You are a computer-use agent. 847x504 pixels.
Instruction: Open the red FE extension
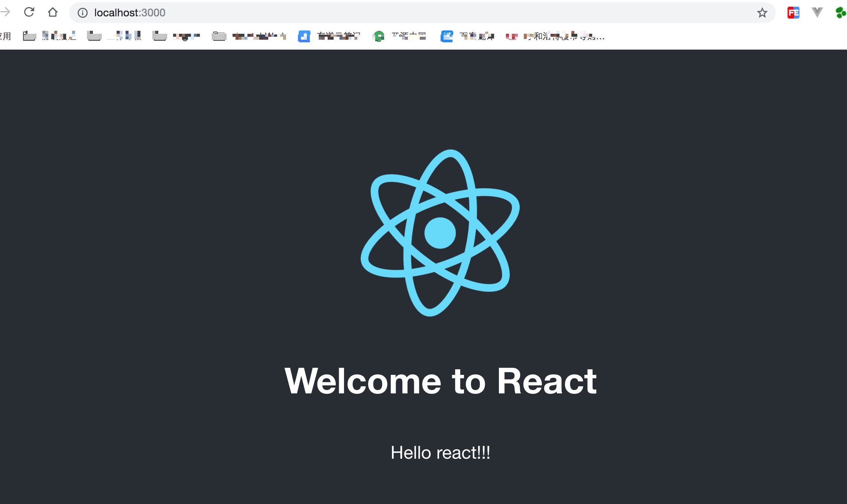[x=793, y=13]
